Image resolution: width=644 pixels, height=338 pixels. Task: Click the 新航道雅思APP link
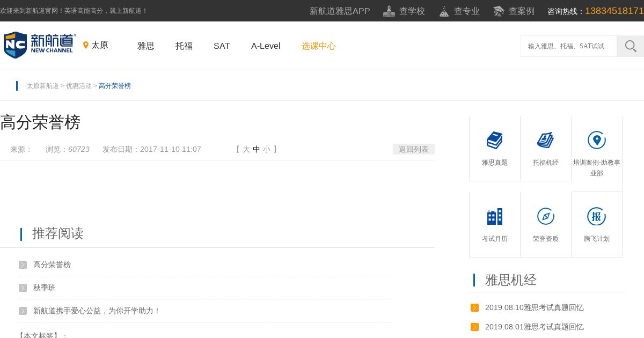340,11
